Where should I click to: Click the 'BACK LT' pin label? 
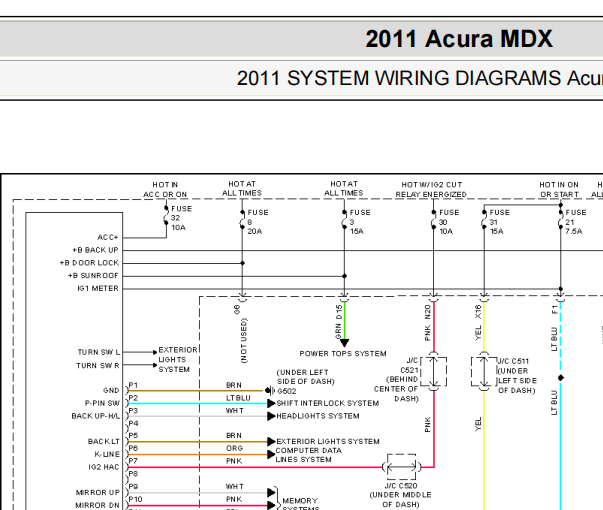[x=104, y=442]
